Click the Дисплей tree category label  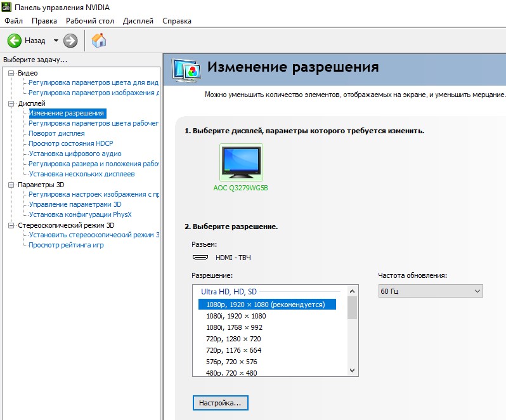(x=32, y=103)
